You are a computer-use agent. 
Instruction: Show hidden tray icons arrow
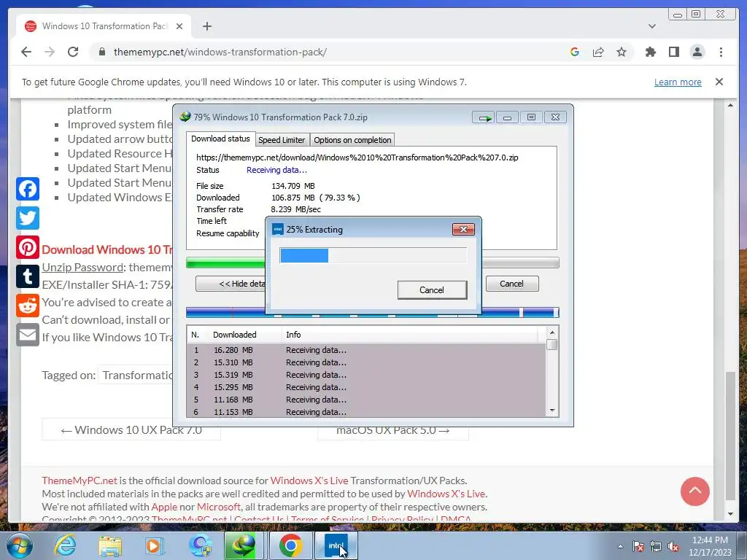point(620,546)
